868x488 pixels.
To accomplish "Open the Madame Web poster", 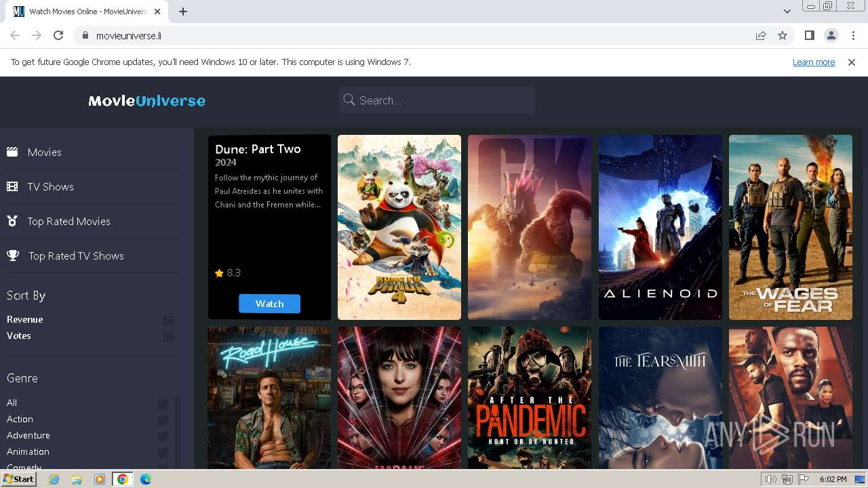I will point(399,398).
